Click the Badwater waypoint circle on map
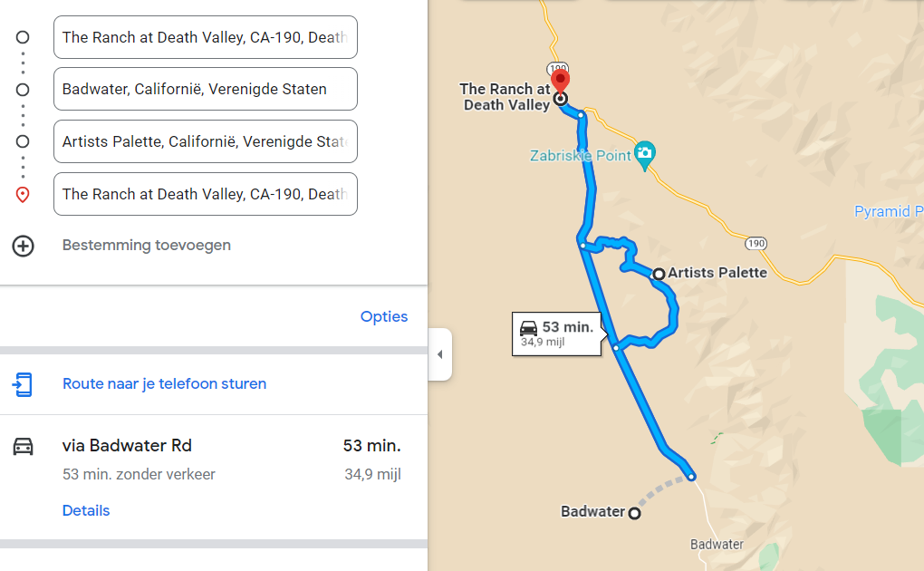This screenshot has width=924, height=571. pyautogui.click(x=634, y=513)
